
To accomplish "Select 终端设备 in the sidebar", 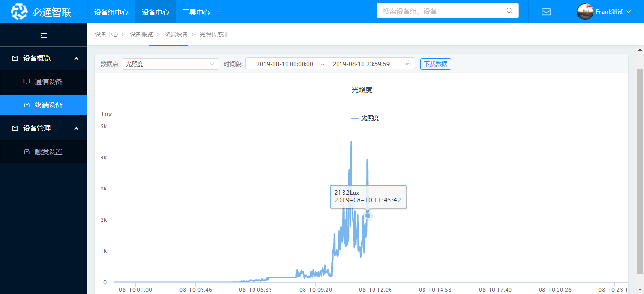I will 48,105.
